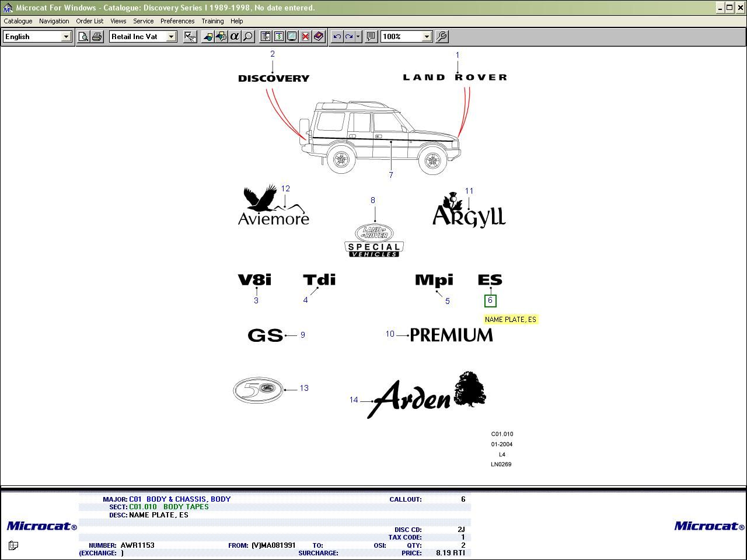Image resolution: width=747 pixels, height=560 pixels.
Task: Click the red book icon
Action: (319, 36)
